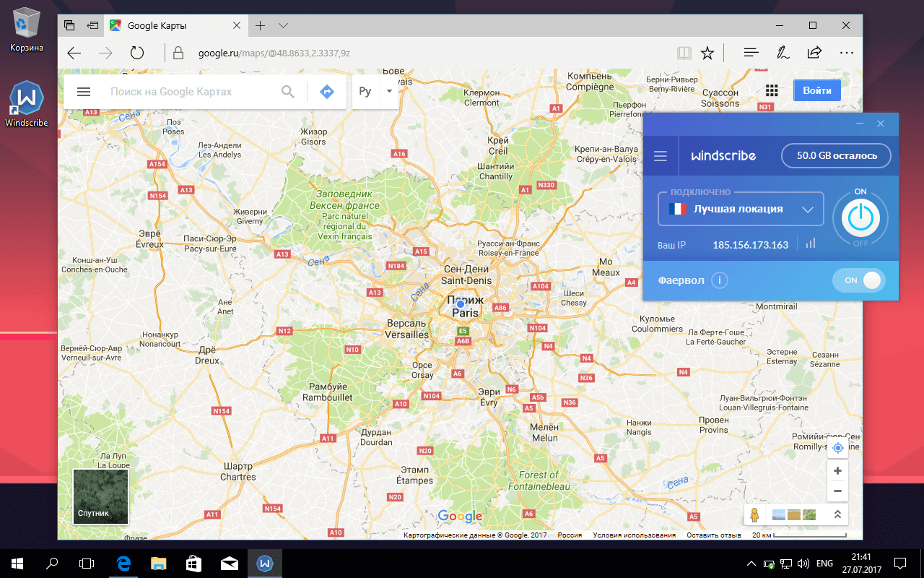Turn off the Windscribe power button
This screenshot has height=578, width=924.
pyautogui.click(x=860, y=217)
